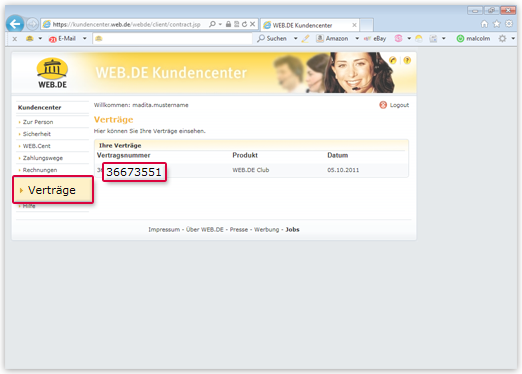Click the weather sun toolbar icon
This screenshot has width=522, height=374.
click(x=419, y=39)
